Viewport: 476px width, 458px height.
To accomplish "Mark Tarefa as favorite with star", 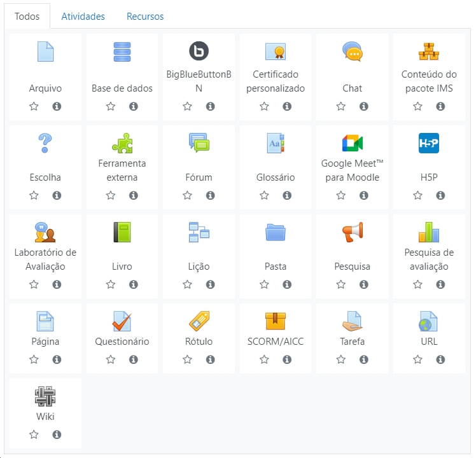I will click(x=340, y=359).
